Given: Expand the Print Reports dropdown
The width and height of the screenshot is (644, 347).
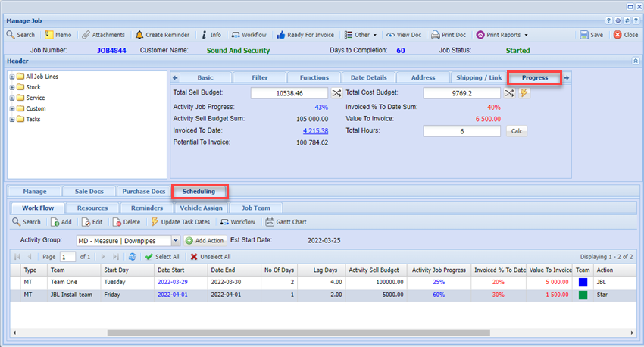Looking at the screenshot, I should (526, 35).
